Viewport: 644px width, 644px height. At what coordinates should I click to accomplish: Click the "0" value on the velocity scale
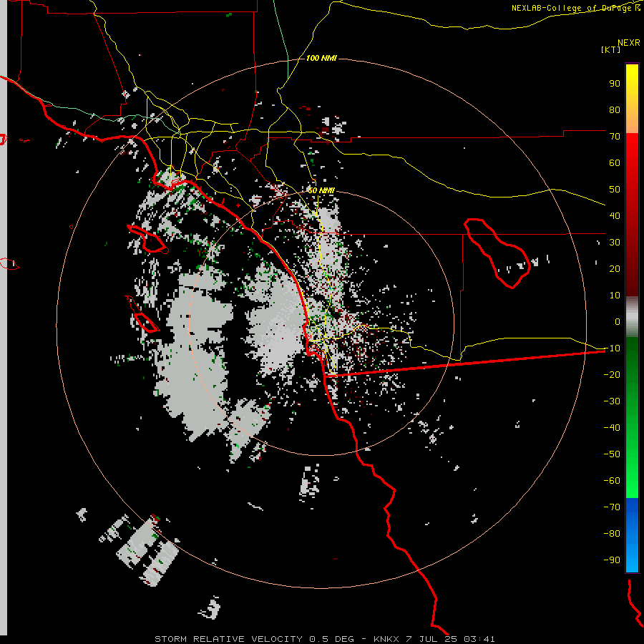tap(618, 322)
